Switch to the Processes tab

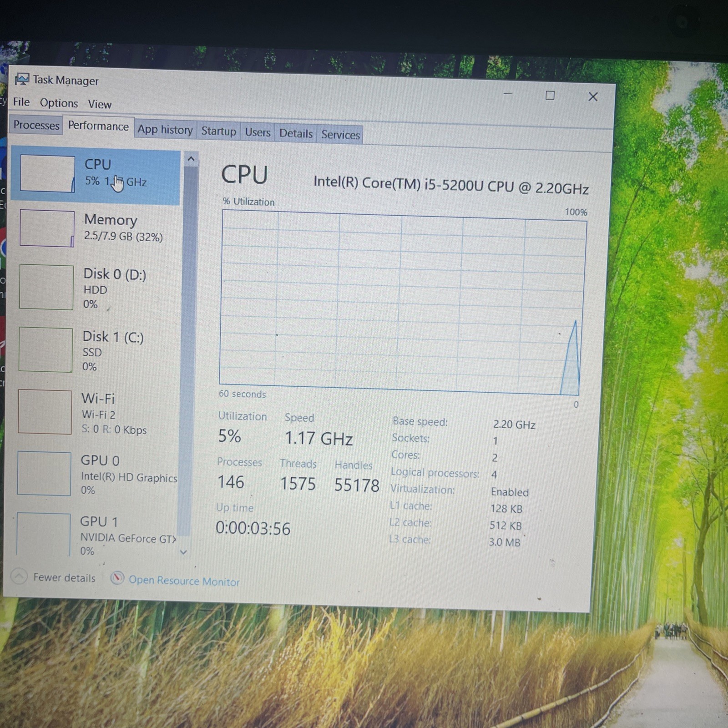coord(36,125)
